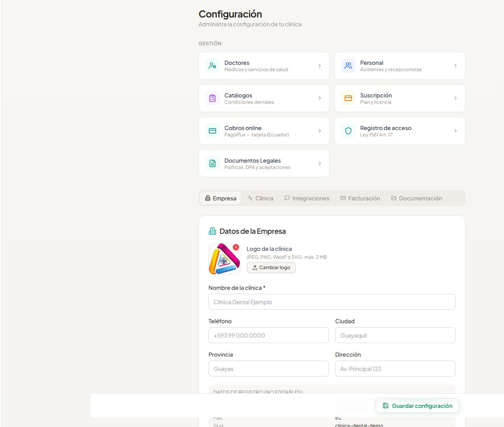The height and width of the screenshot is (427, 504).
Task: Click the save icon in Guardar configuración
Action: 385,406
